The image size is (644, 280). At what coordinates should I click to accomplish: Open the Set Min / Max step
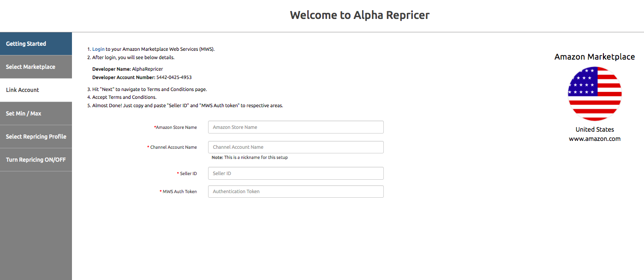coord(36,113)
